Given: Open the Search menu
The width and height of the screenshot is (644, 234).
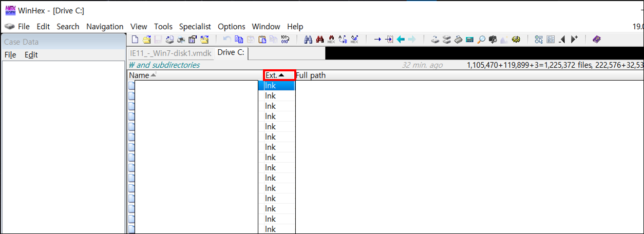Looking at the screenshot, I should [x=68, y=26].
